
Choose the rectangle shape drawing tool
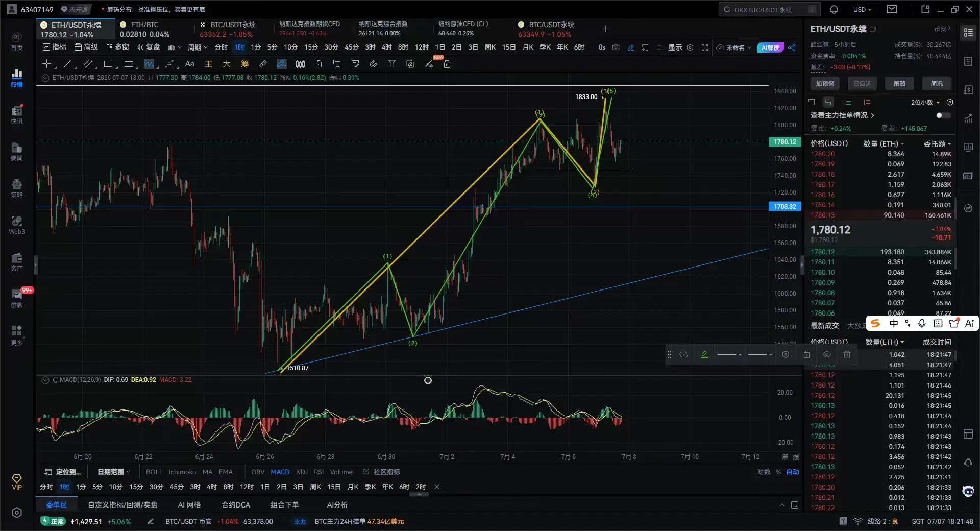tap(108, 64)
